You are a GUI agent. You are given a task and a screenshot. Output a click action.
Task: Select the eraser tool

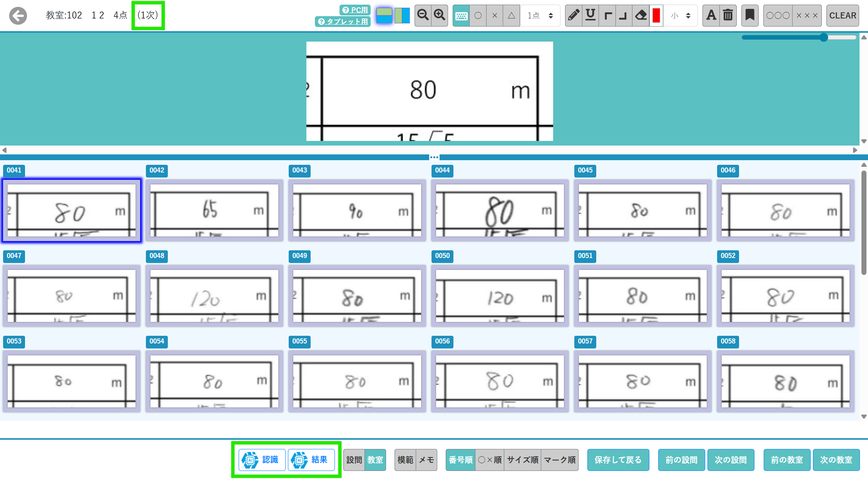[x=641, y=15]
